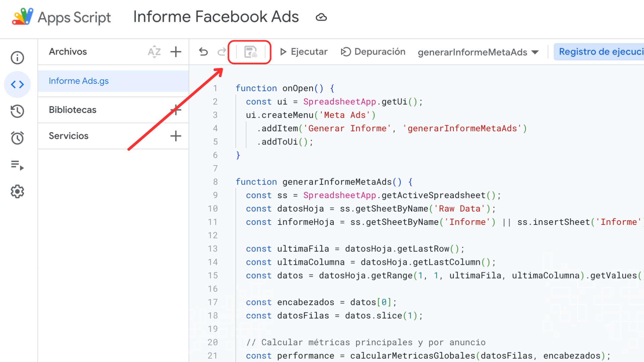Click ultimaFila declaration on line 13
The height and width of the screenshot is (362, 644).
point(303,249)
